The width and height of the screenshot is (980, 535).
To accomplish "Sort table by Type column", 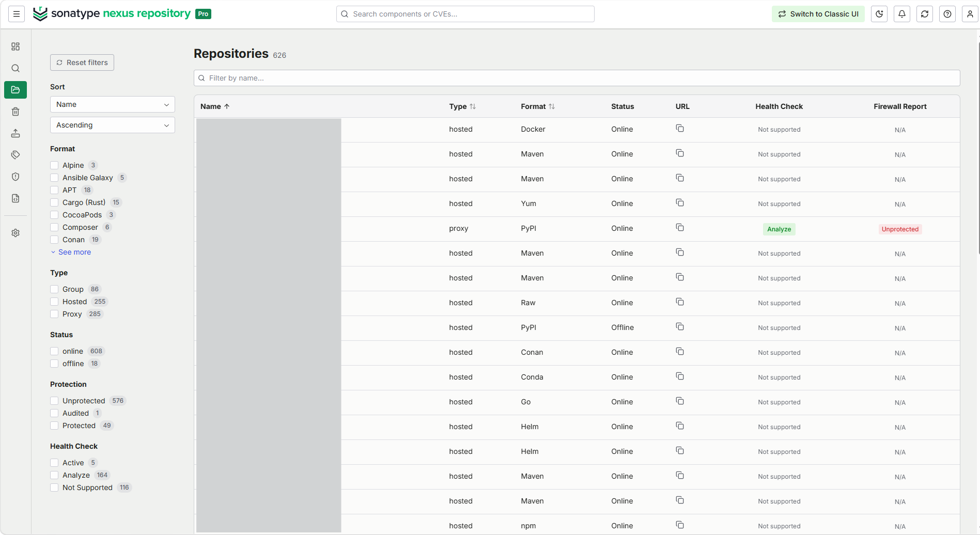I will tap(462, 106).
